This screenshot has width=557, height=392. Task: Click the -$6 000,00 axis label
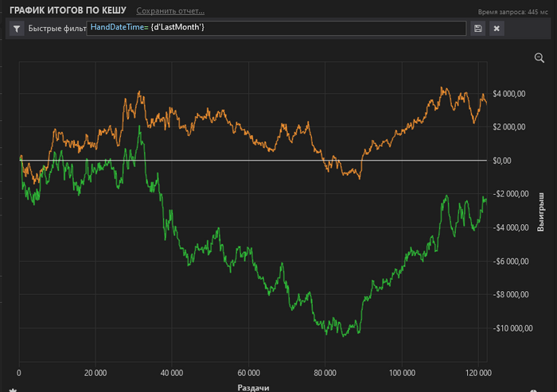point(511,262)
